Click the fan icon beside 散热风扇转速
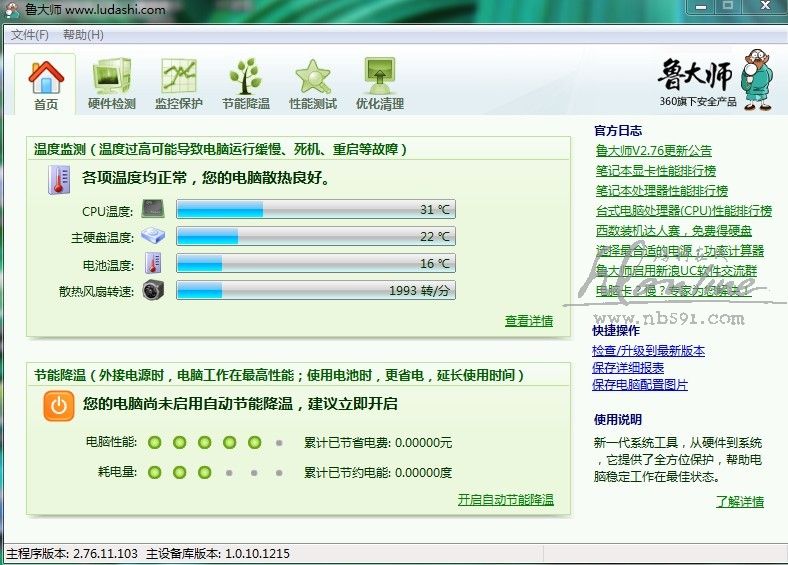The width and height of the screenshot is (788, 565). [153, 291]
